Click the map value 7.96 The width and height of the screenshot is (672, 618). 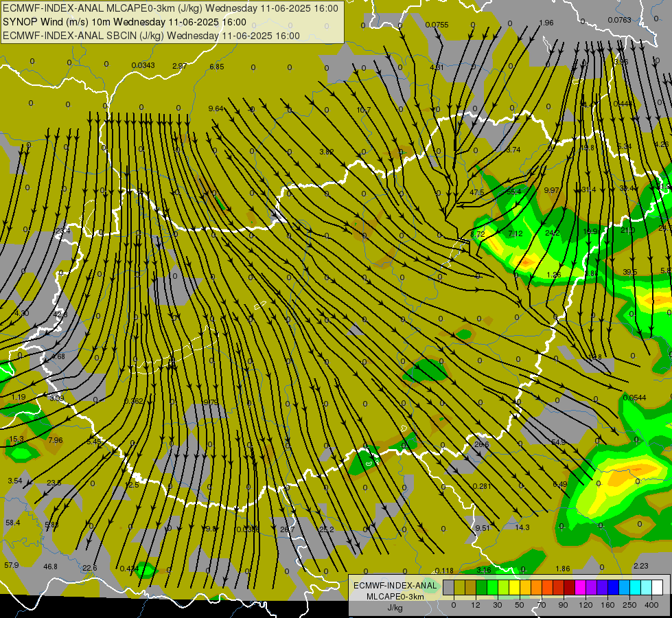coord(56,440)
